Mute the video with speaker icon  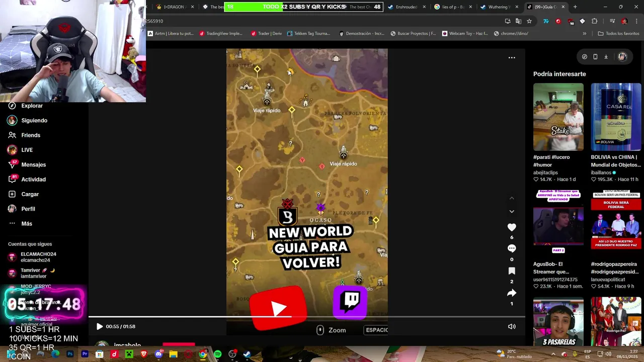click(x=512, y=326)
